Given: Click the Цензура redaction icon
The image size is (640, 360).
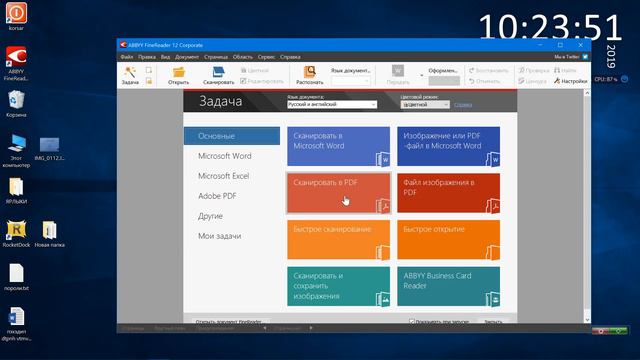Looking at the screenshot, I should [521, 81].
